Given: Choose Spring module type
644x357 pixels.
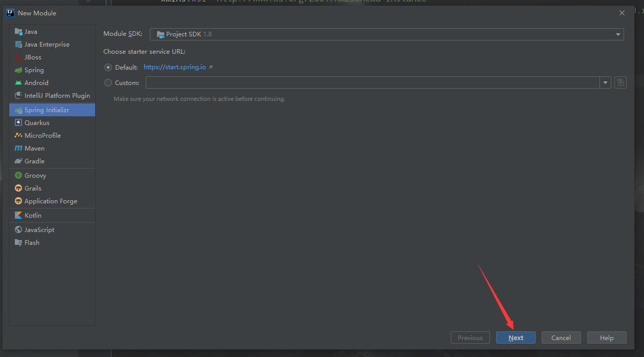Looking at the screenshot, I should (x=52, y=70).
